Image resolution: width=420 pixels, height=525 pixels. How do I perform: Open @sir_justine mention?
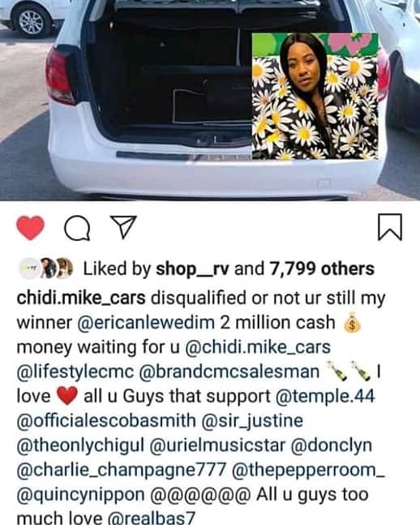coord(252,421)
